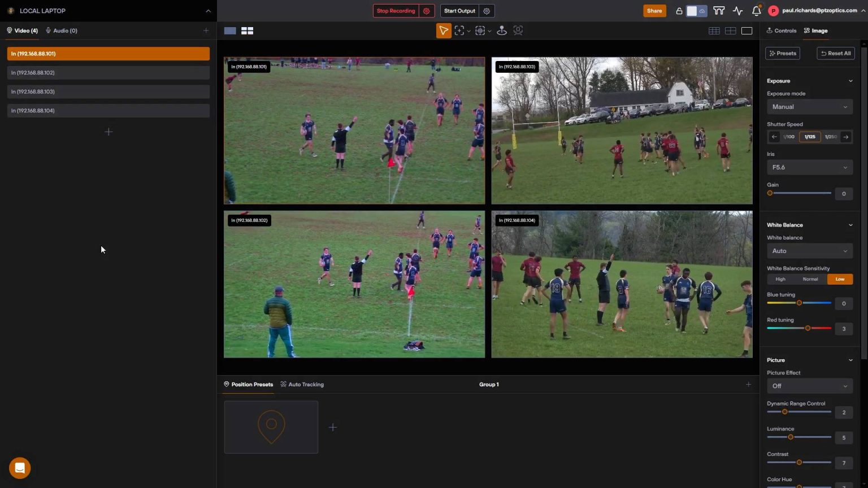Add source using centered plus icon
This screenshot has width=868, height=488.
(108, 132)
